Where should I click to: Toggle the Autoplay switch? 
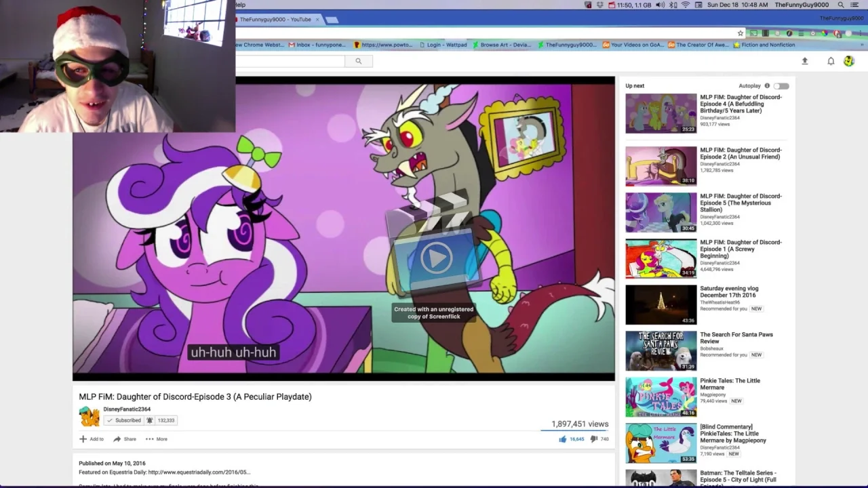pyautogui.click(x=781, y=86)
